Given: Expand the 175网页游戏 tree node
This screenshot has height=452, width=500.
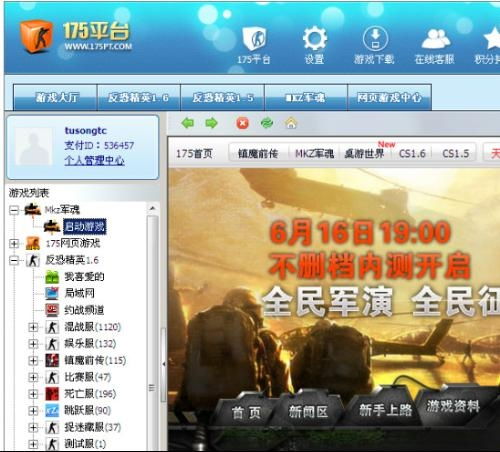Looking at the screenshot, I should [14, 244].
